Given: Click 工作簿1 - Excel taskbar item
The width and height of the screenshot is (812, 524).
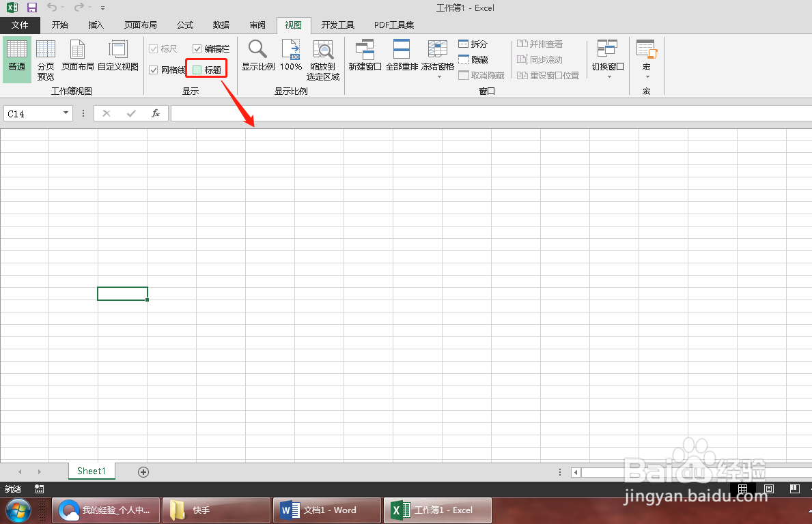Looking at the screenshot, I should 438,510.
